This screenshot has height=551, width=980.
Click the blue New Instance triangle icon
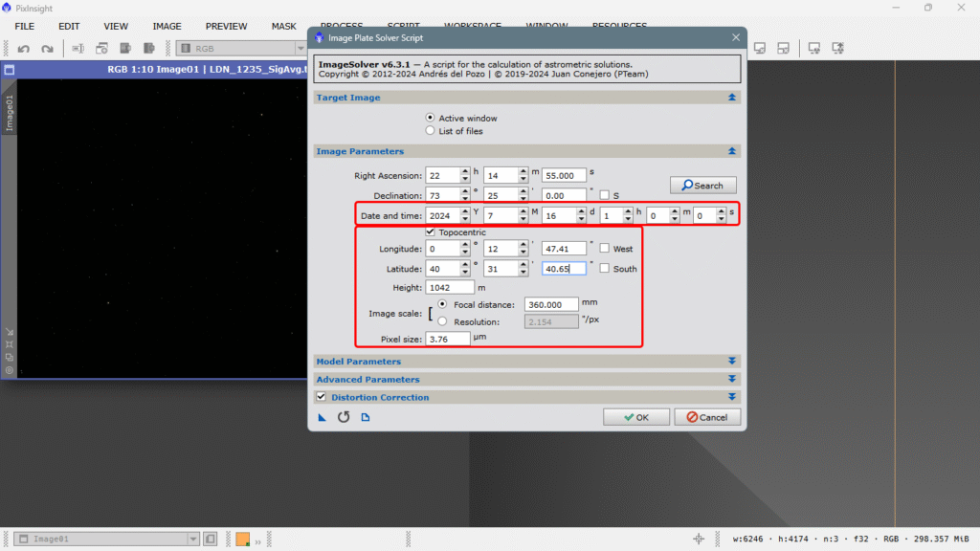[x=323, y=417]
